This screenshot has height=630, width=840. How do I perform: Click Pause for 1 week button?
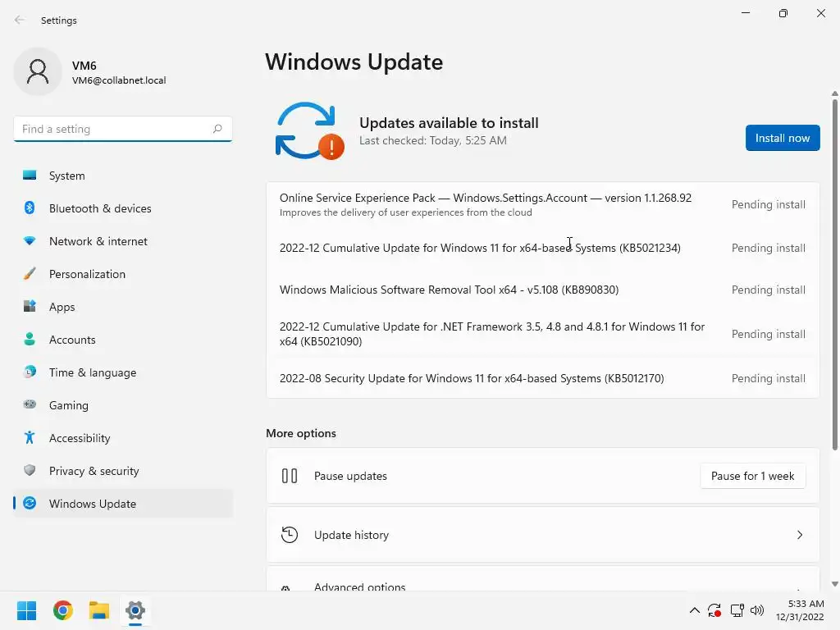click(x=752, y=476)
